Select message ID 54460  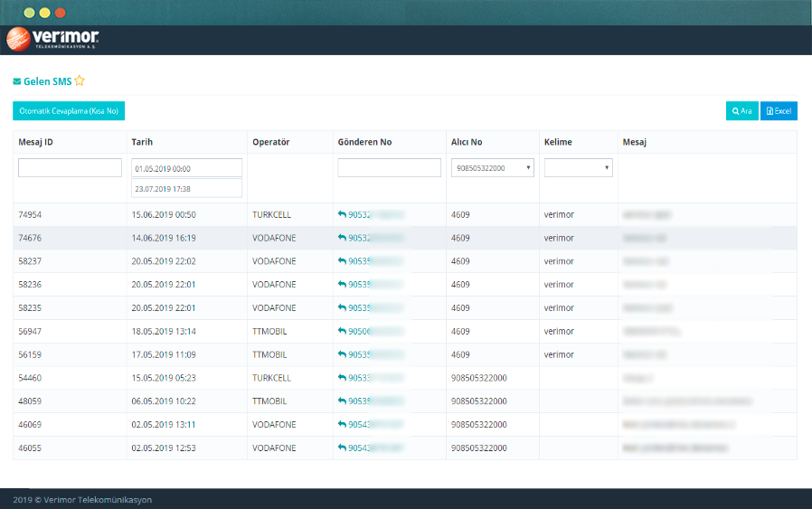click(30, 378)
